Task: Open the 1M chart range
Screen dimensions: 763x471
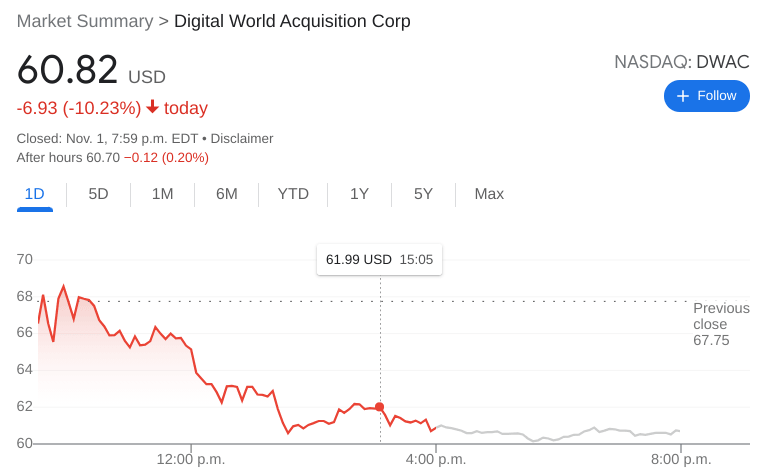Action: pyautogui.click(x=162, y=194)
